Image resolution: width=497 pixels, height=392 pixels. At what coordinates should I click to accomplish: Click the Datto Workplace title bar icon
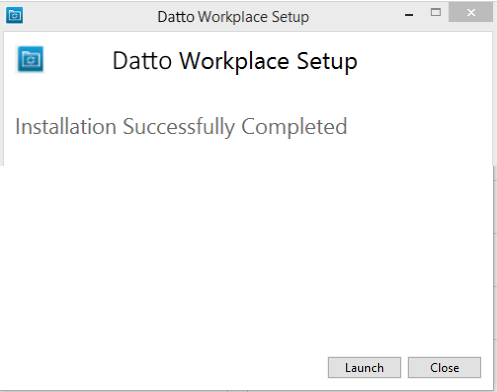click(14, 15)
